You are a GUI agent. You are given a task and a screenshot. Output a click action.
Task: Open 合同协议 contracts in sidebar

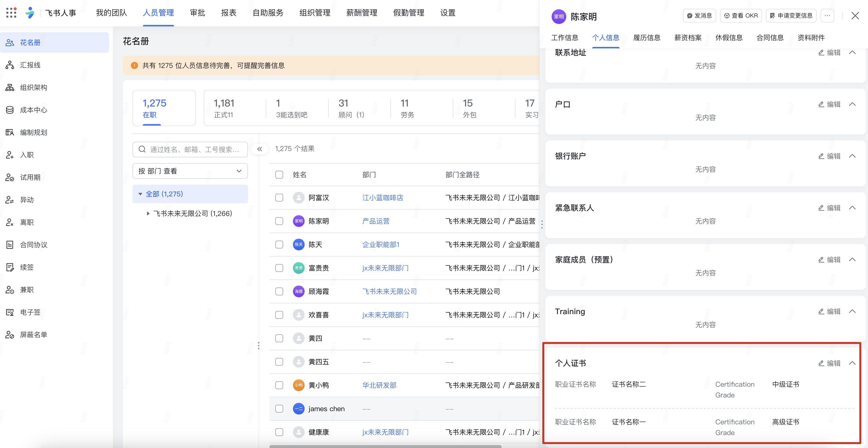point(55,245)
